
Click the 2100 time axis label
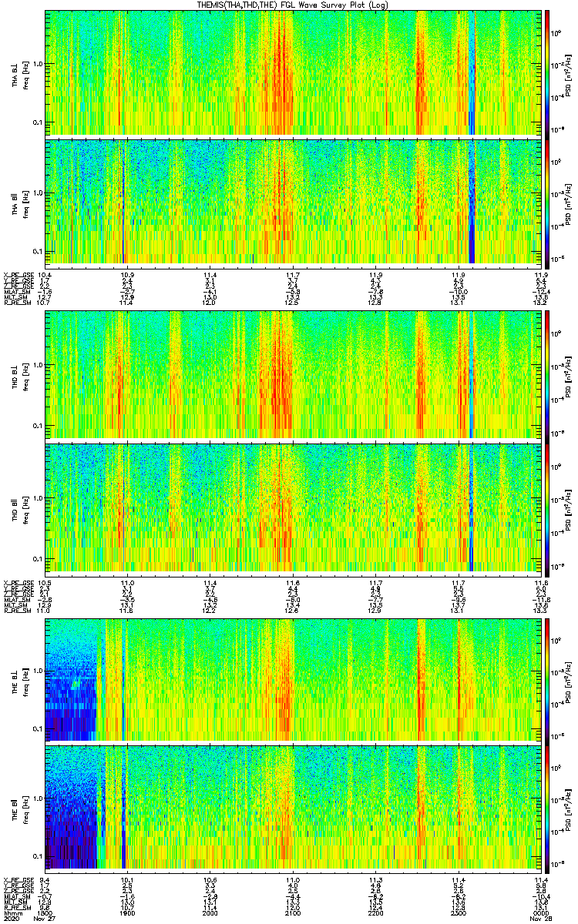point(292,913)
